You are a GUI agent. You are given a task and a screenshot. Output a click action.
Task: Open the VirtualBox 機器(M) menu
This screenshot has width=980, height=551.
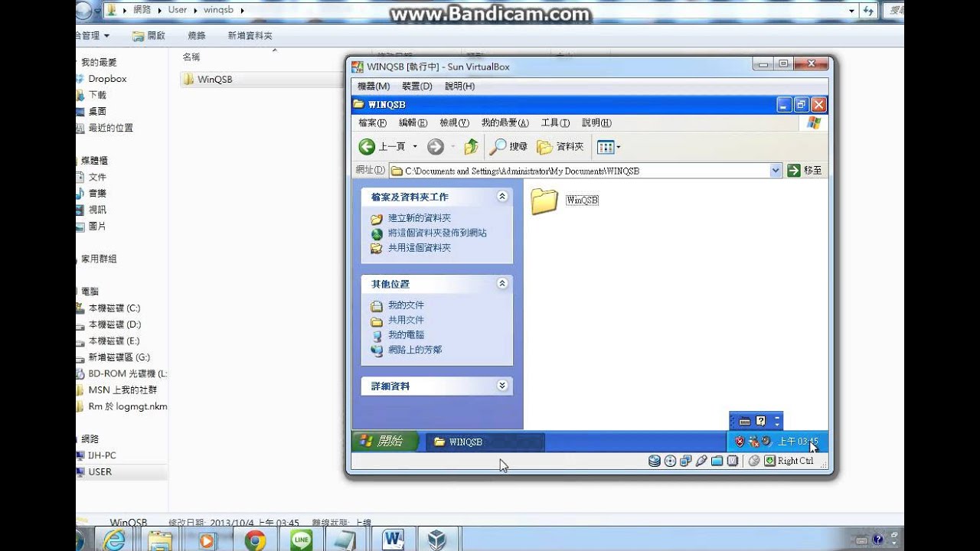pyautogui.click(x=374, y=86)
